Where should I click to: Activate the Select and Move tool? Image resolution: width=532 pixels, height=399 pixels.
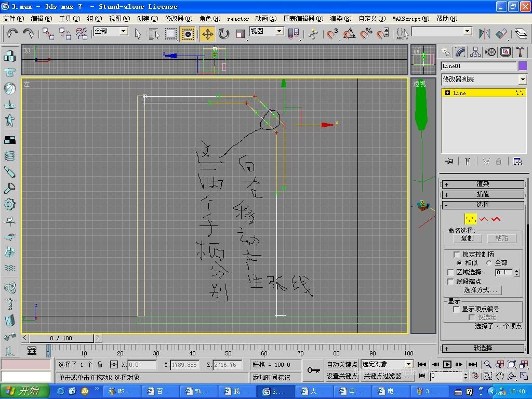click(x=207, y=34)
